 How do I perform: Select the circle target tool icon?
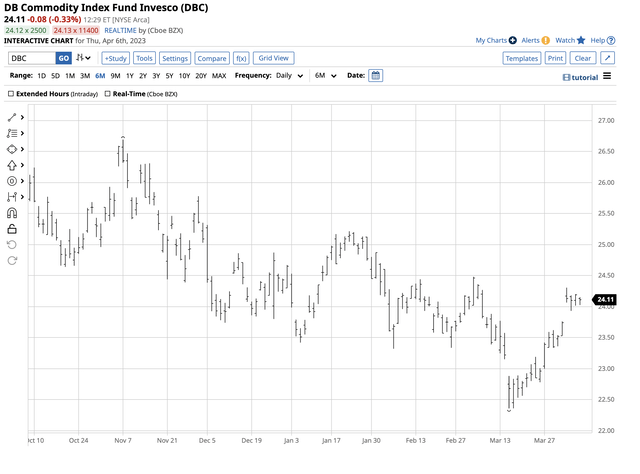pyautogui.click(x=12, y=181)
